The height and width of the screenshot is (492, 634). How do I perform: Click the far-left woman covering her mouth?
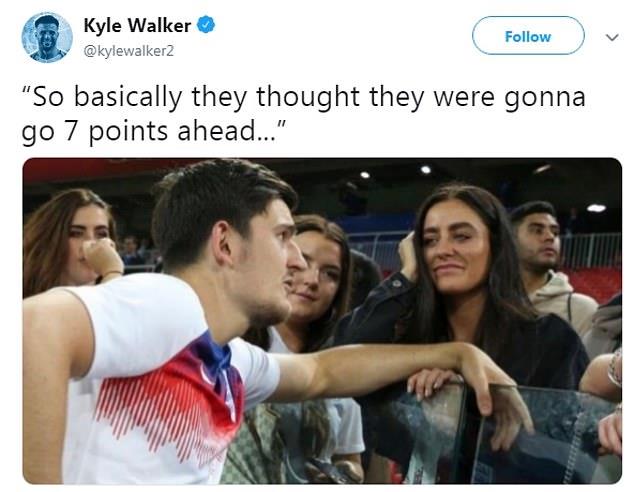(74, 239)
